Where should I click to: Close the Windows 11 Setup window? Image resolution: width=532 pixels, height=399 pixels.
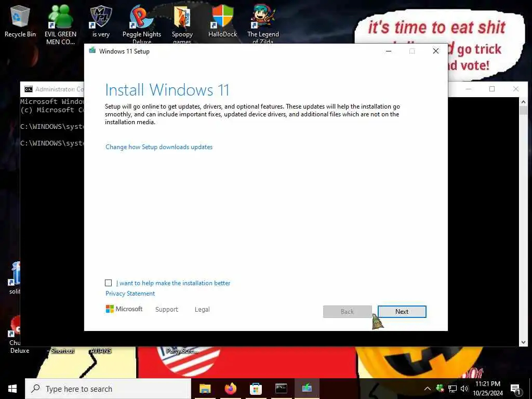point(436,51)
